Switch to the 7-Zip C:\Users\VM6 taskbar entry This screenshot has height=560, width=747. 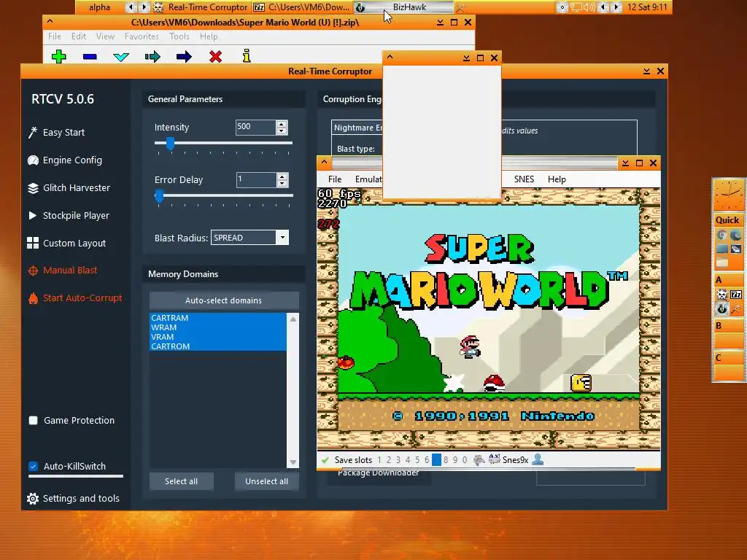(x=301, y=7)
